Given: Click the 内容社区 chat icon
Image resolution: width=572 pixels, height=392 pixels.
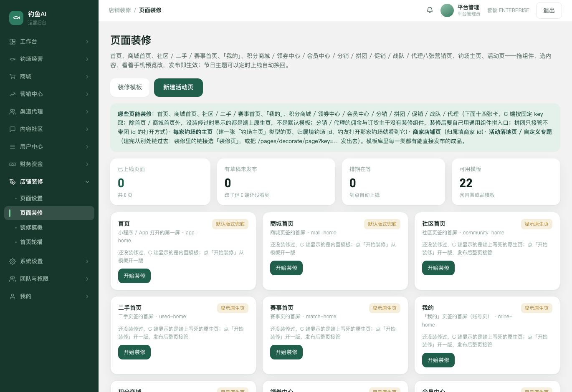Looking at the screenshot, I should (13, 129).
